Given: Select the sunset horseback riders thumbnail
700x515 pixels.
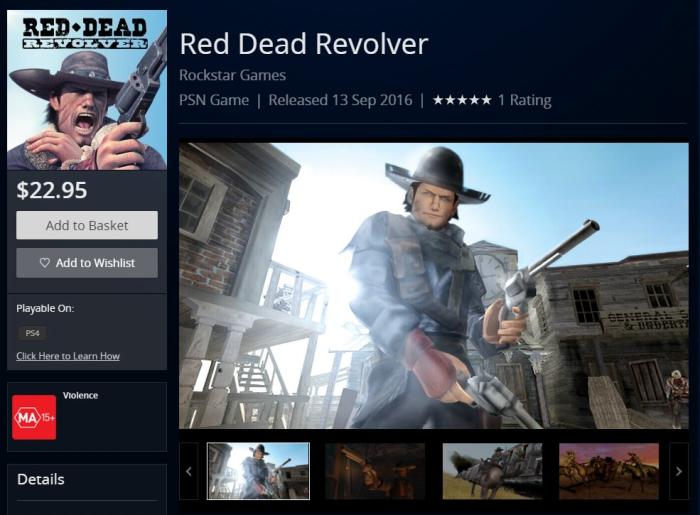Looking at the screenshot, I should click(x=609, y=471).
